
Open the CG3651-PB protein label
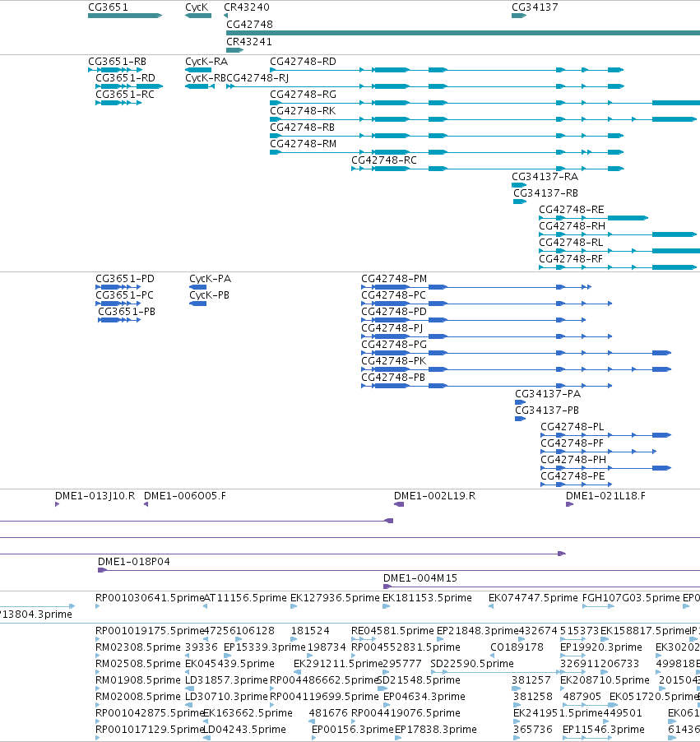point(127,312)
